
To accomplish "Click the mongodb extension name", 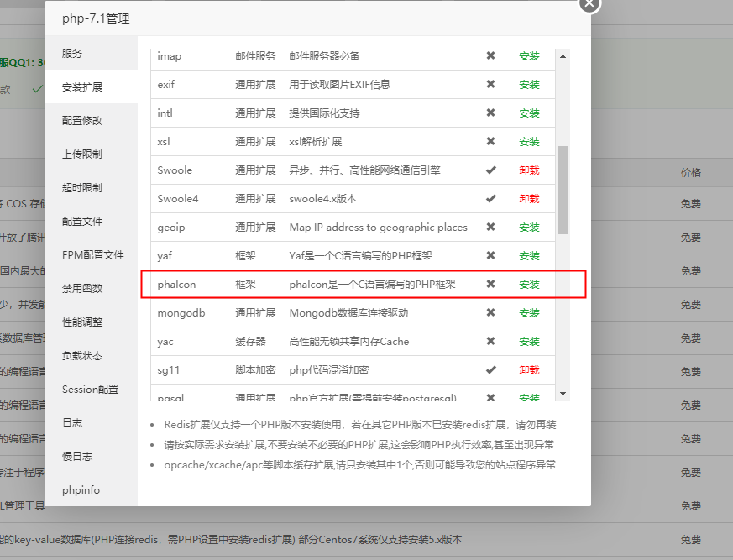I will tap(181, 312).
